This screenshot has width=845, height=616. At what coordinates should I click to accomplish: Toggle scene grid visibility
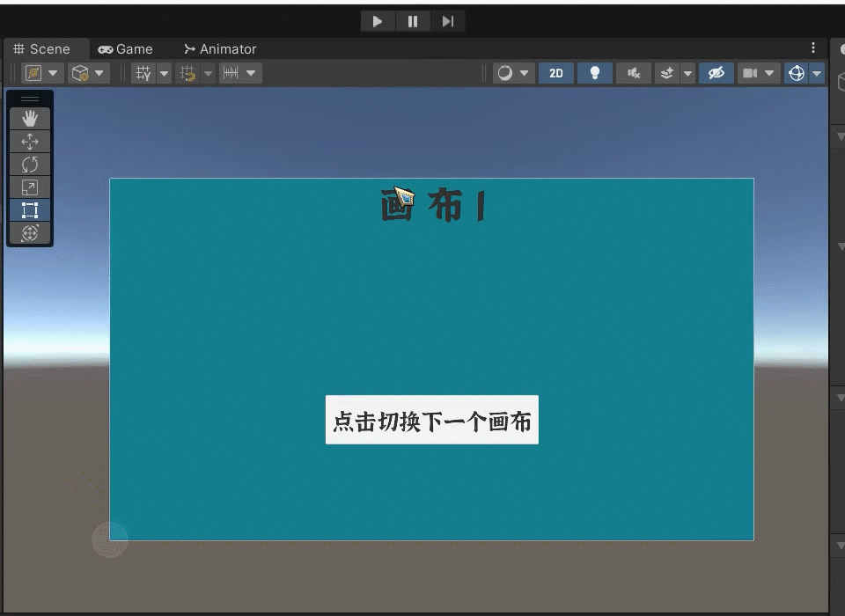[143, 73]
